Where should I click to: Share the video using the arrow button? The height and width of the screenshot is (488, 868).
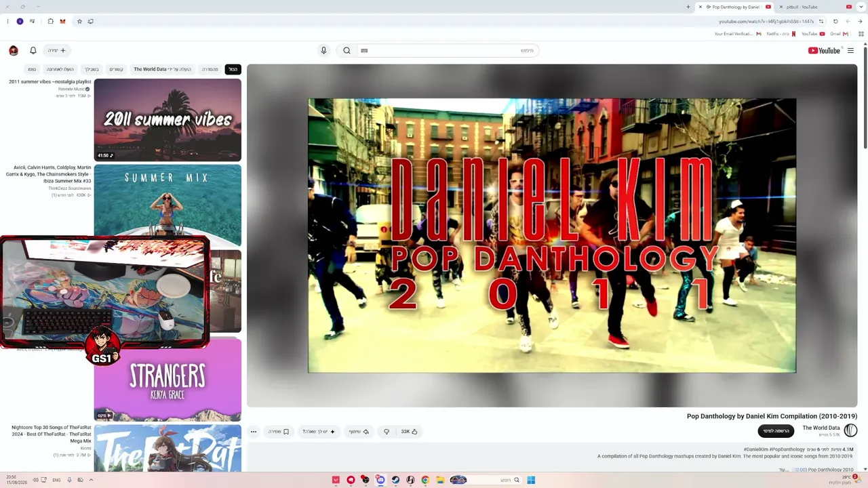click(x=359, y=432)
